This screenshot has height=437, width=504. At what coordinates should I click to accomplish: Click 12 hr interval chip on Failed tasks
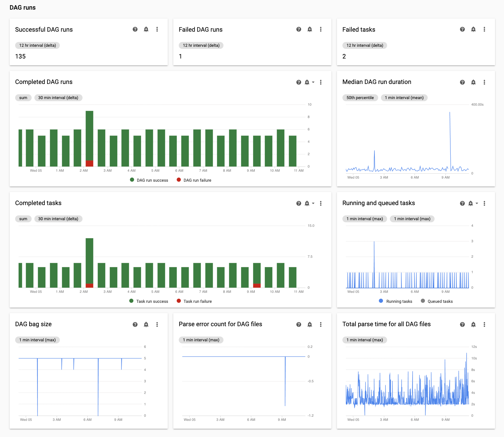365,45
